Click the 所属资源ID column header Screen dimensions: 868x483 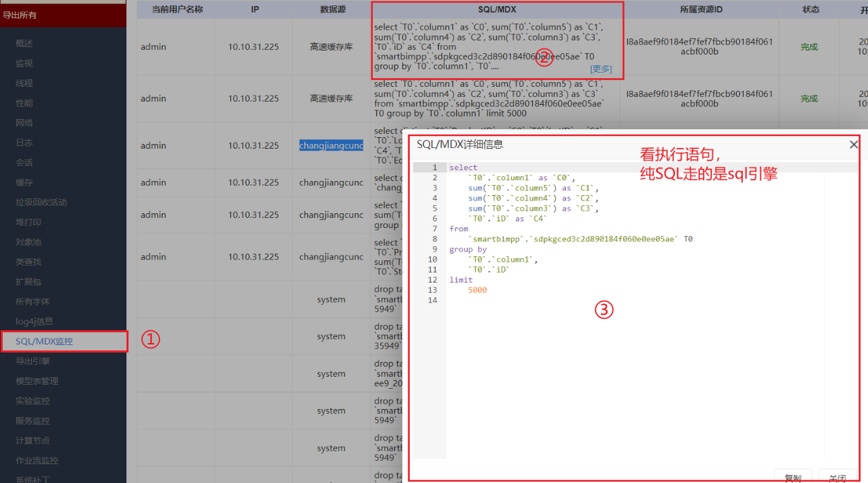(x=700, y=10)
